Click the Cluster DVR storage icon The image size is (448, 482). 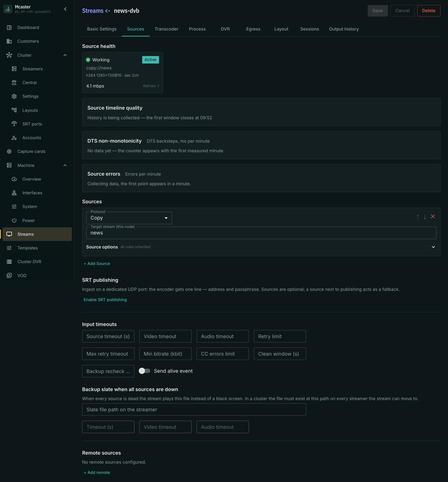pyautogui.click(x=9, y=262)
